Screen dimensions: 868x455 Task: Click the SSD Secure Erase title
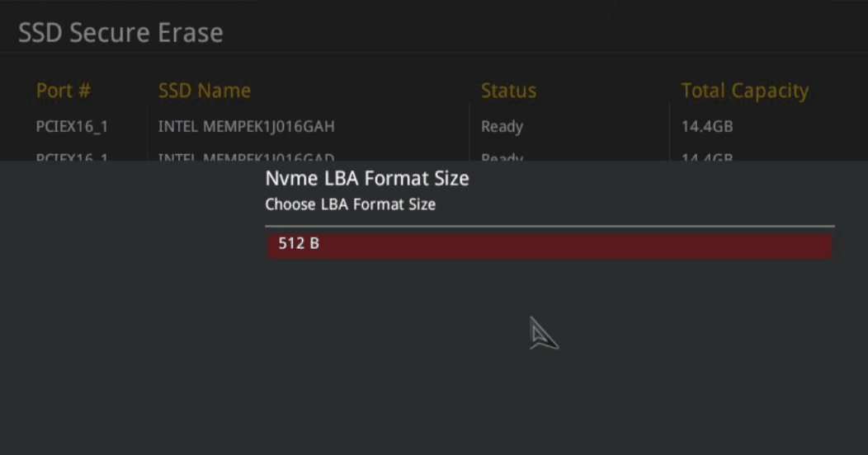(x=120, y=33)
